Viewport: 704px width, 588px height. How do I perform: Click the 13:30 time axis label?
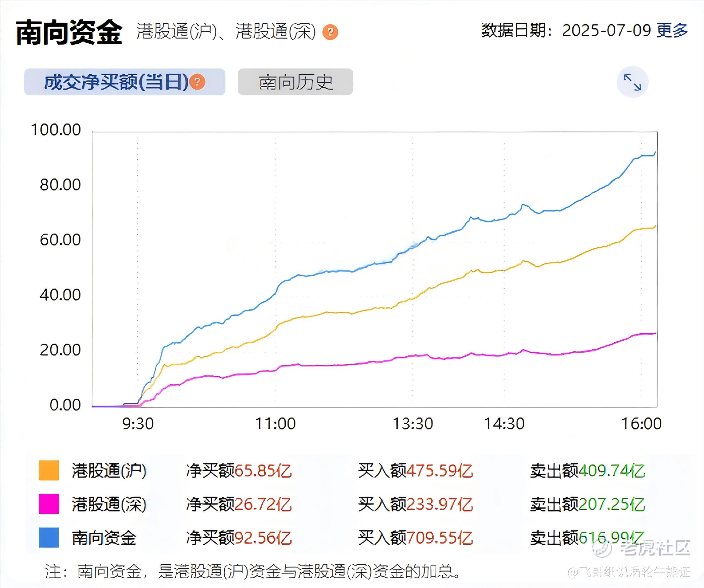[x=413, y=424]
